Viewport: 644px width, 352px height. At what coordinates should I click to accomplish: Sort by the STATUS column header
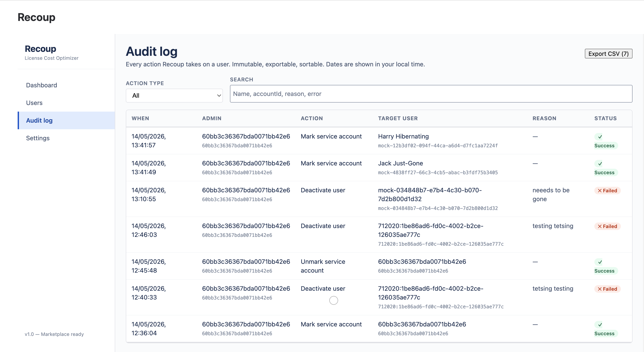tap(605, 118)
